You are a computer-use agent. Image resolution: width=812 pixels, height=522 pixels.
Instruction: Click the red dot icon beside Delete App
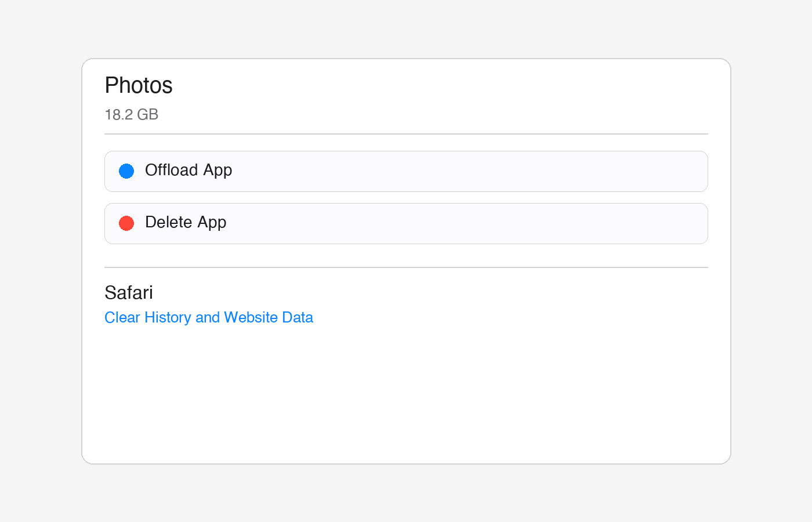click(126, 223)
